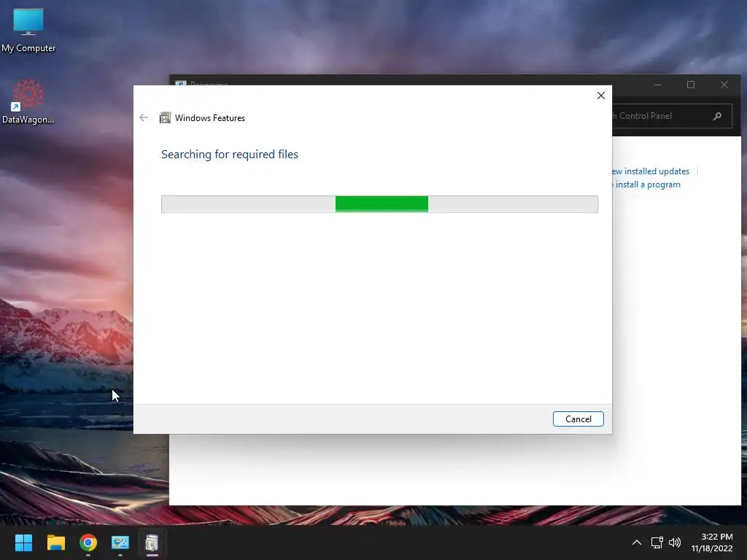Launch Google Chrome from the taskbar

[88, 542]
